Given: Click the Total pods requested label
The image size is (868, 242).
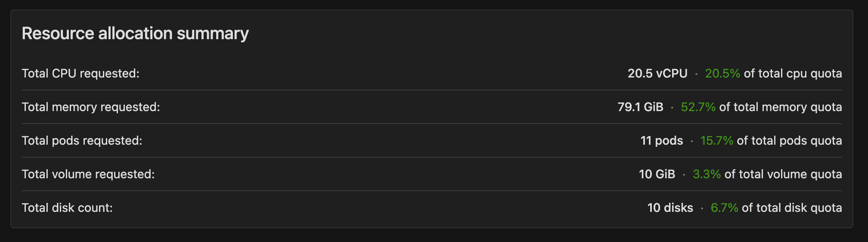Looking at the screenshot, I should point(82,141).
